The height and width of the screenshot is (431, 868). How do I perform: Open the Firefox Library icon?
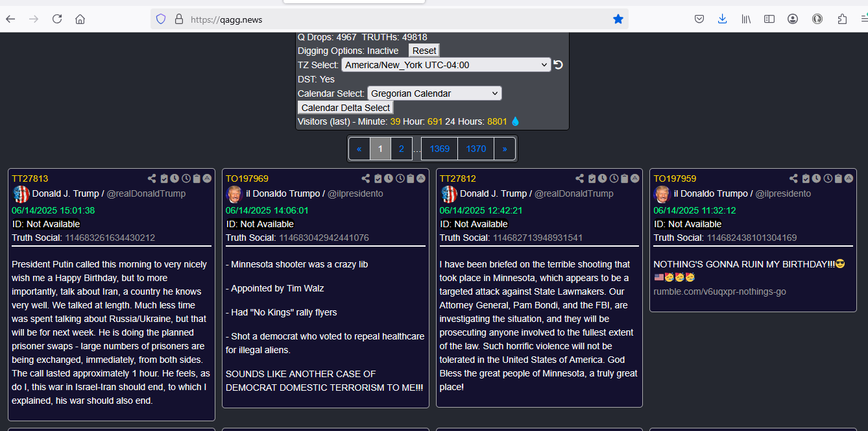pyautogui.click(x=746, y=19)
